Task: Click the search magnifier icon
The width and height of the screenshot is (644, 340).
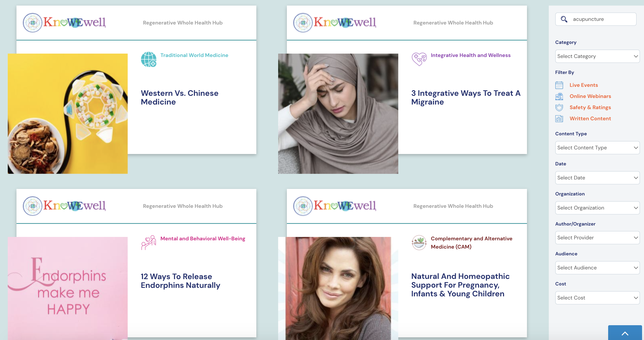Action: [564, 19]
